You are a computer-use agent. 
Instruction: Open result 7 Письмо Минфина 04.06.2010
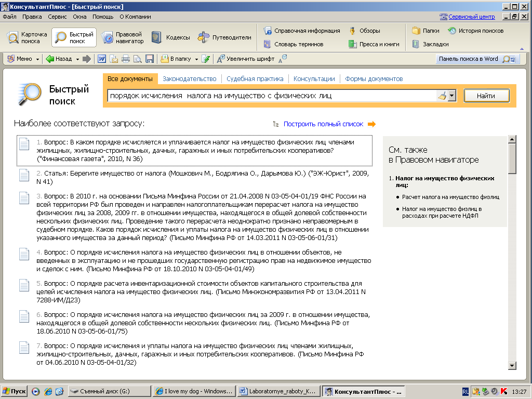tap(200, 354)
